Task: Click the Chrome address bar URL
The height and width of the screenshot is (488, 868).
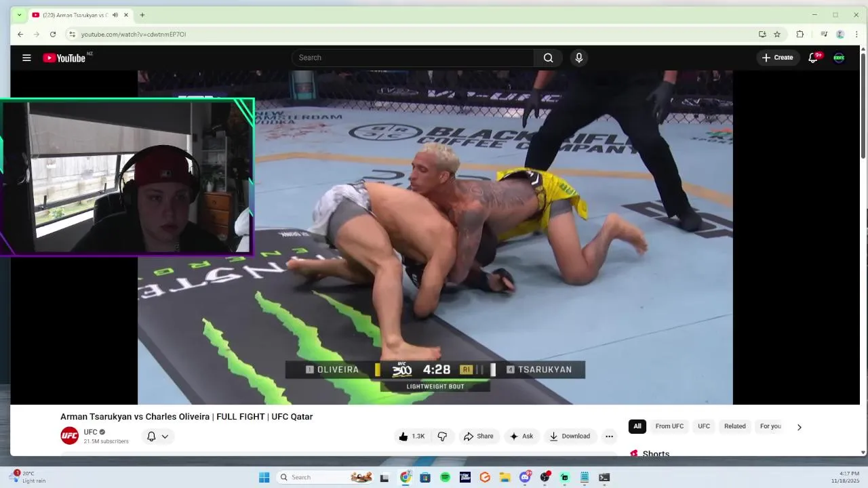Action: point(134,35)
